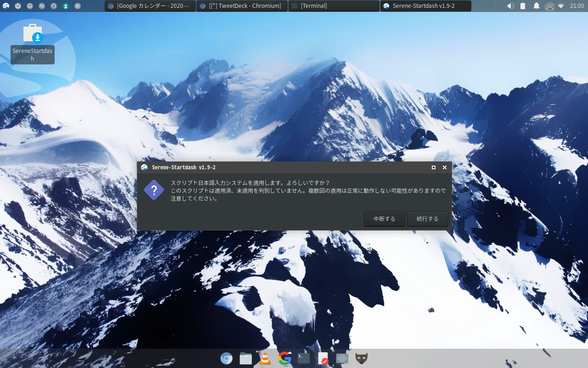Close the Serene-Startdash dialog
The width and height of the screenshot is (588, 368).
(445, 167)
